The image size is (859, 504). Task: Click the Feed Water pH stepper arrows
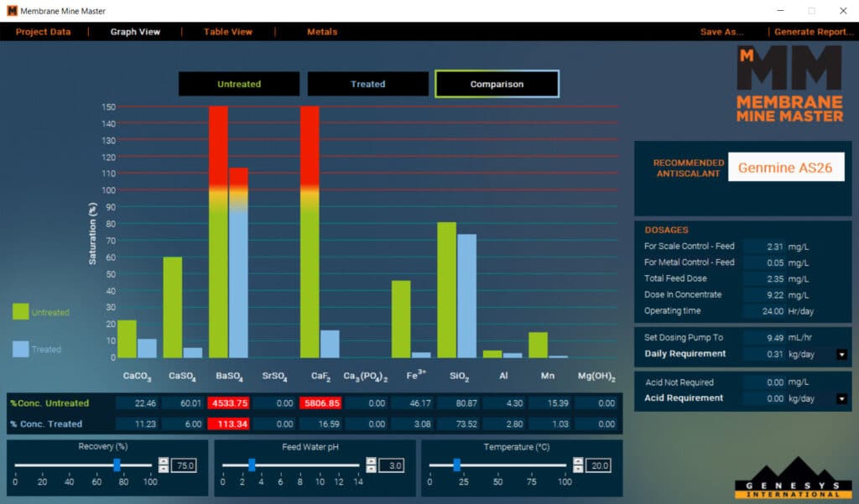tap(371, 465)
